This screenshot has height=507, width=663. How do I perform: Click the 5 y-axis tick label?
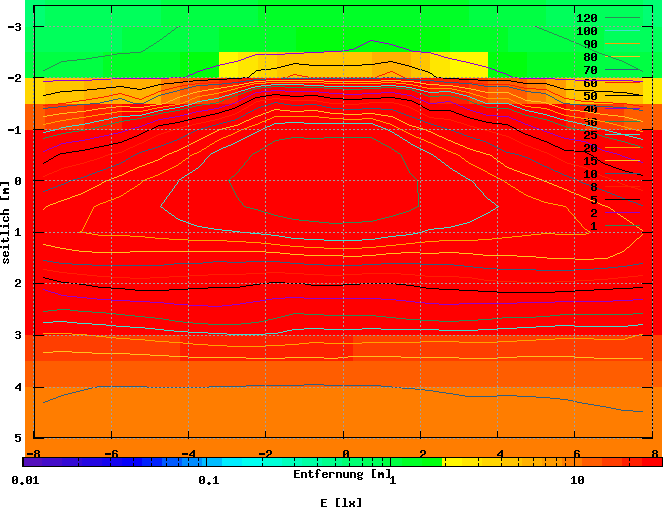point(18,438)
